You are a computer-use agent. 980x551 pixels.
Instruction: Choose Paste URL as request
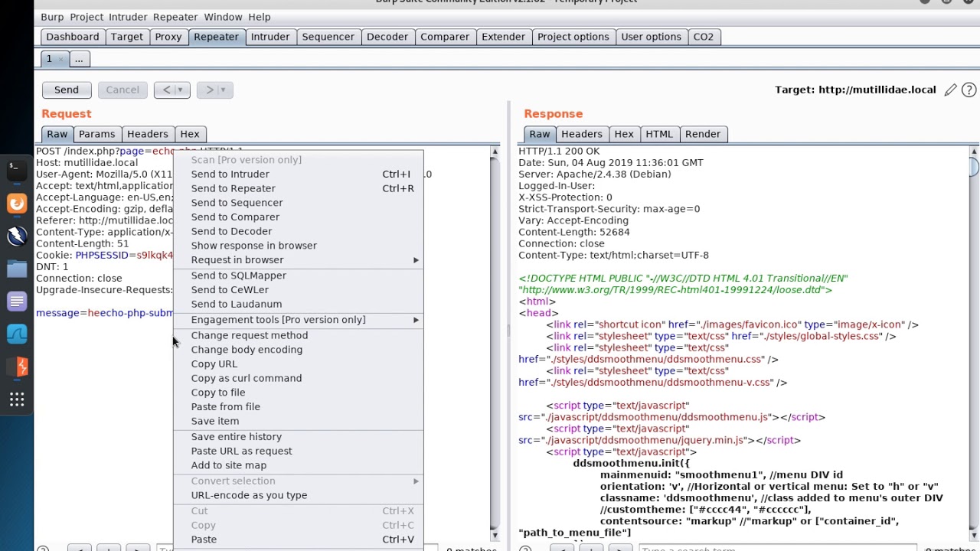[299, 451]
